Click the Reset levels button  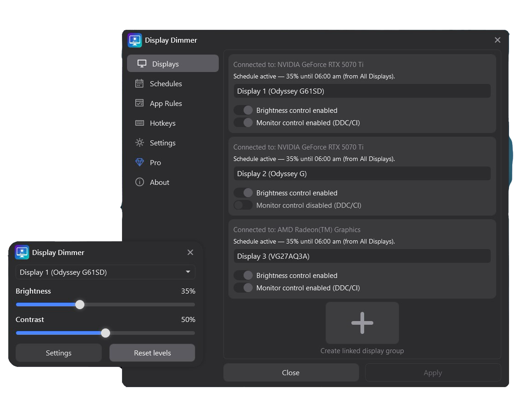click(152, 353)
